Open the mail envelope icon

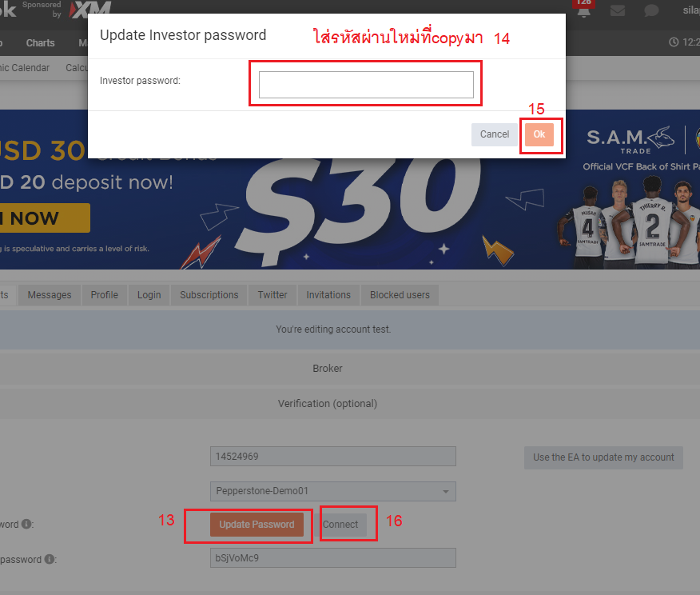(618, 10)
